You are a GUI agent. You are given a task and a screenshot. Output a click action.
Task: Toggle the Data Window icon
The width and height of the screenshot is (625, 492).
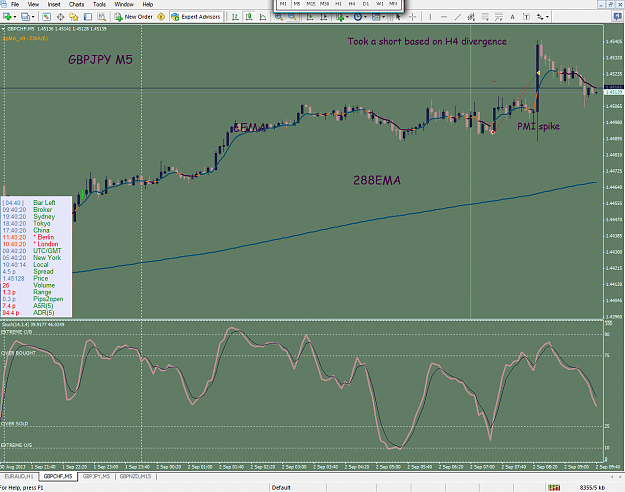60,17
